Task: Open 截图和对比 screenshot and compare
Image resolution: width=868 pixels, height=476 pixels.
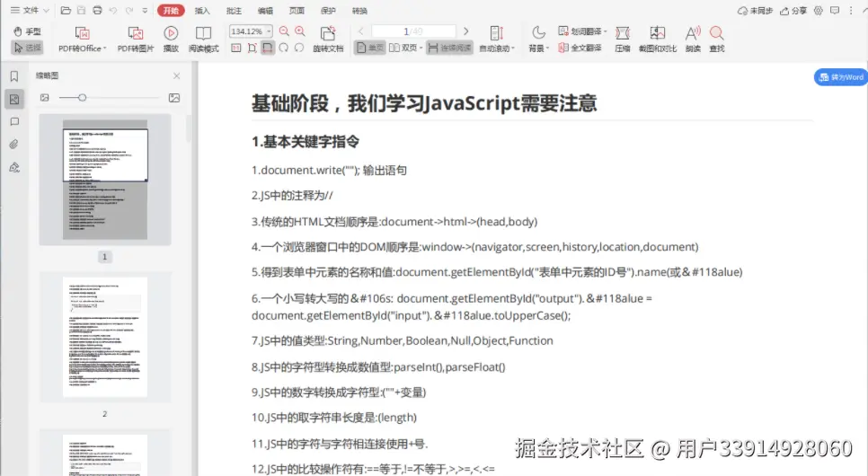Action: 658,40
